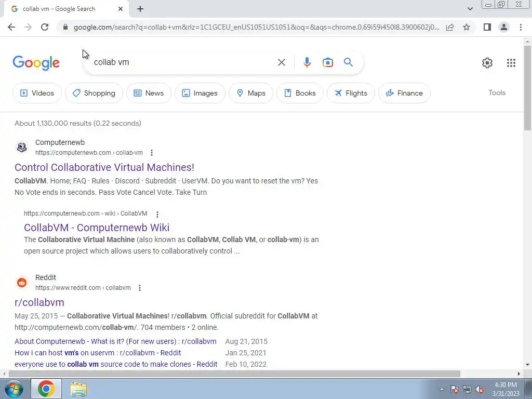Open the Google apps grid
This screenshot has width=532, height=399.
click(x=511, y=63)
